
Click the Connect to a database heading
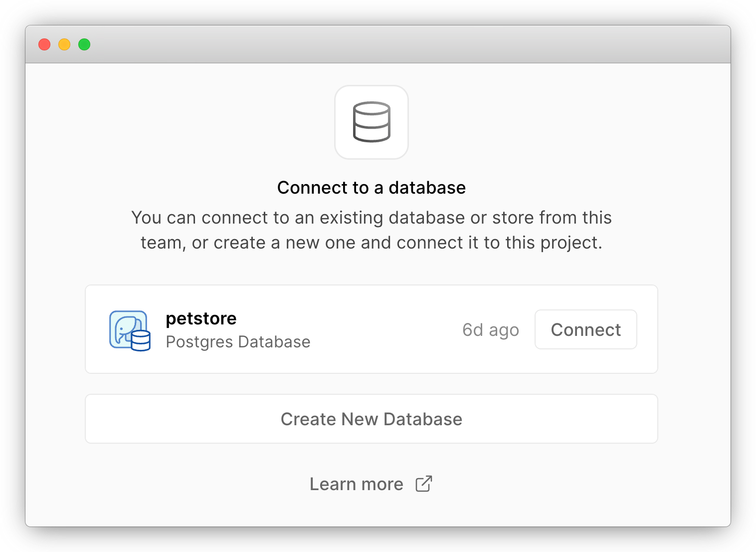(371, 187)
